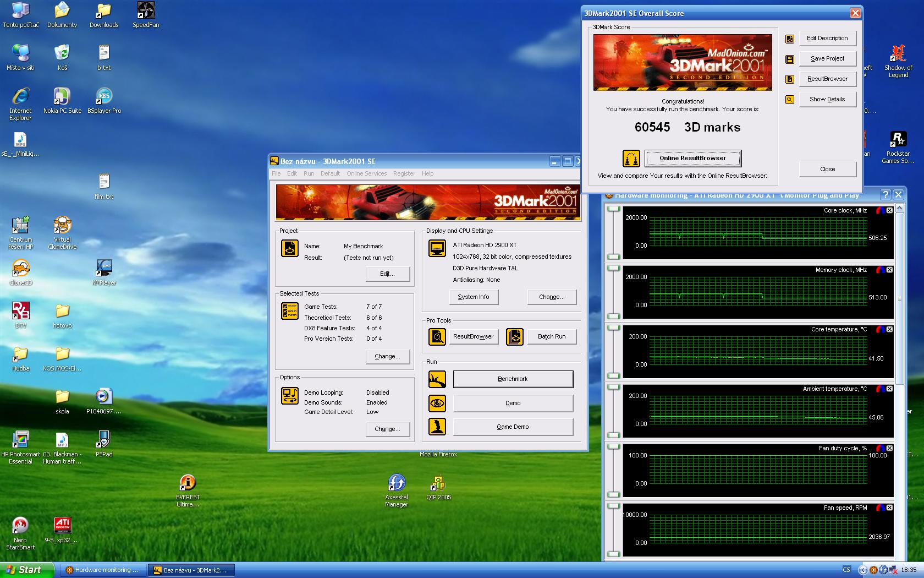Viewport: 924px width, 578px height.
Task: Click the Batch Run icon in Pro Tools
Action: pos(515,336)
